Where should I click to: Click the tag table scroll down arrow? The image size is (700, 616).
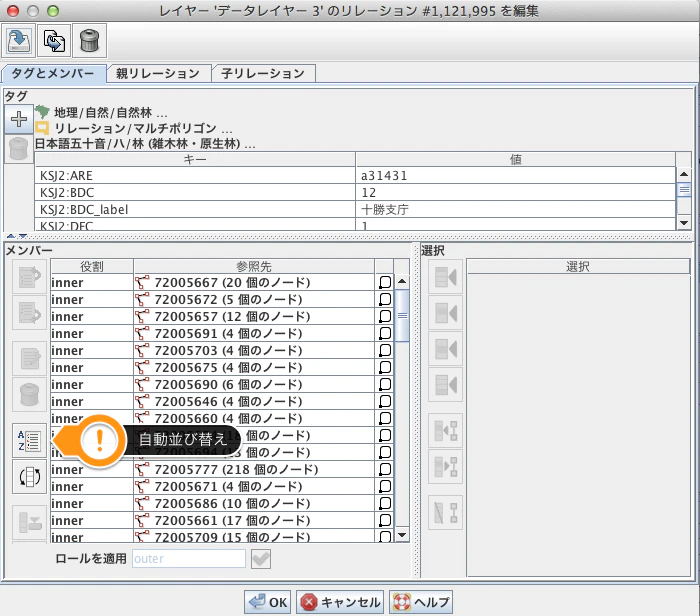tap(683, 222)
